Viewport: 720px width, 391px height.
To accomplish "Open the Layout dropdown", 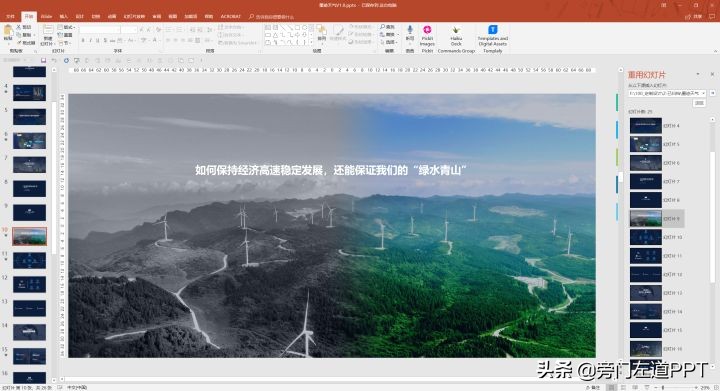I will click(x=67, y=28).
